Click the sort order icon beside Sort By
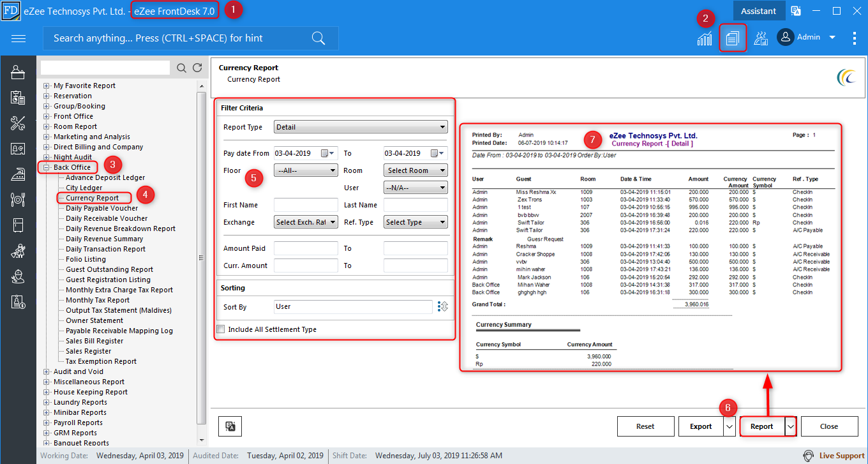Screen dimensions: 868x464 443,307
